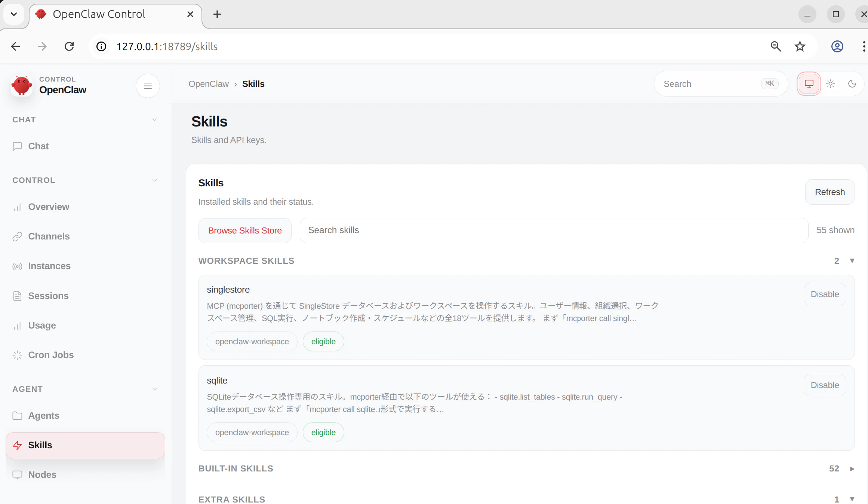868x504 pixels.
Task: Click the singlestore eligible badge
Action: (x=323, y=342)
